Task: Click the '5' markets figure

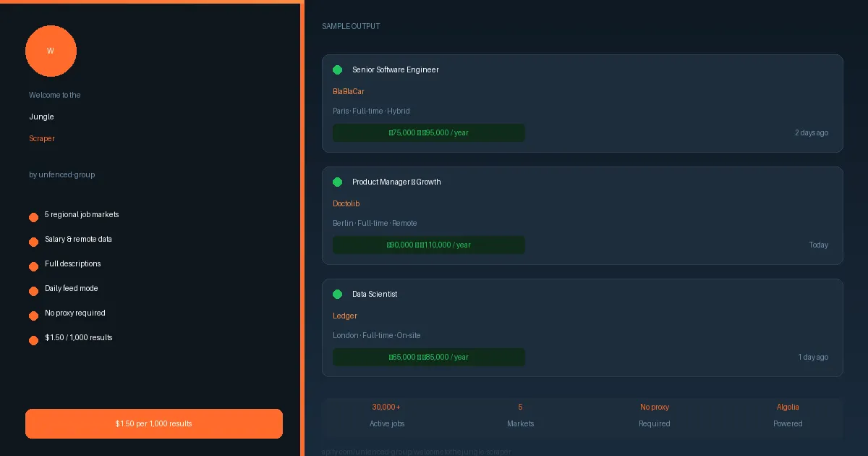Action: (520, 407)
